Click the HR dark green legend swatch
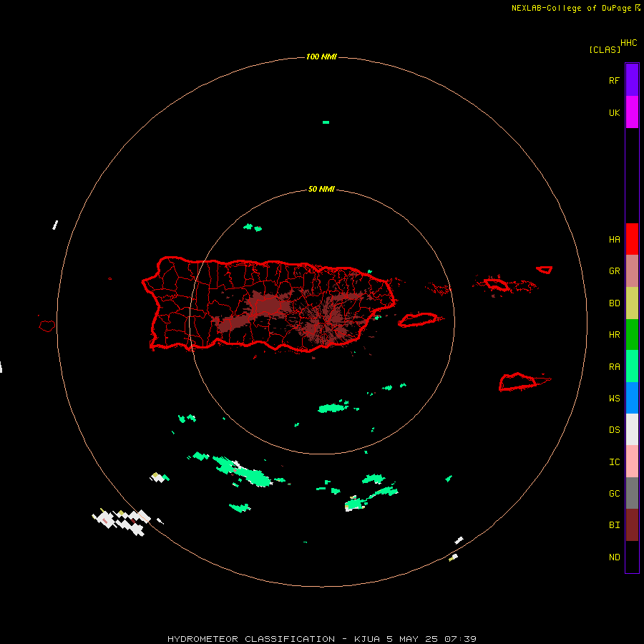 [632, 335]
